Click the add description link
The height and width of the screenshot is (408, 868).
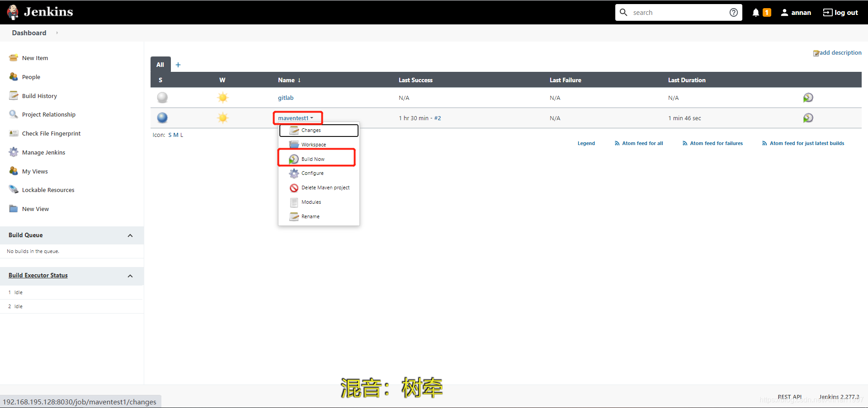(x=840, y=53)
